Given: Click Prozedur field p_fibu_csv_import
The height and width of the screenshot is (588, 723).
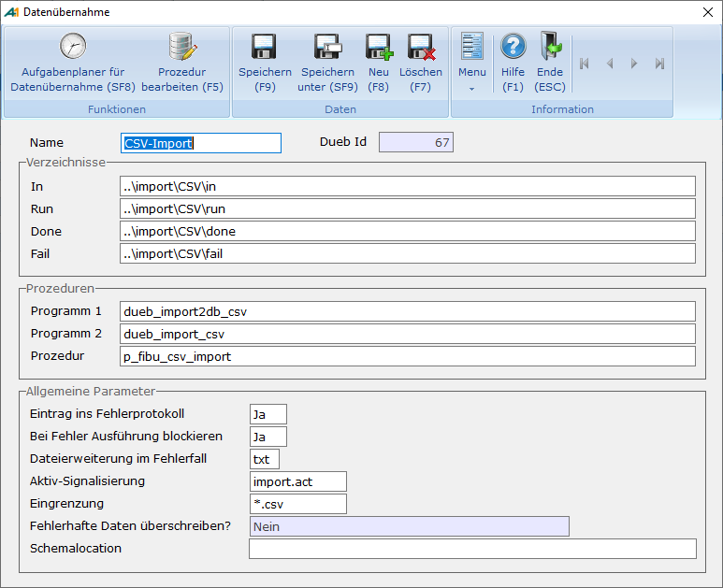Looking at the screenshot, I should coord(408,356).
